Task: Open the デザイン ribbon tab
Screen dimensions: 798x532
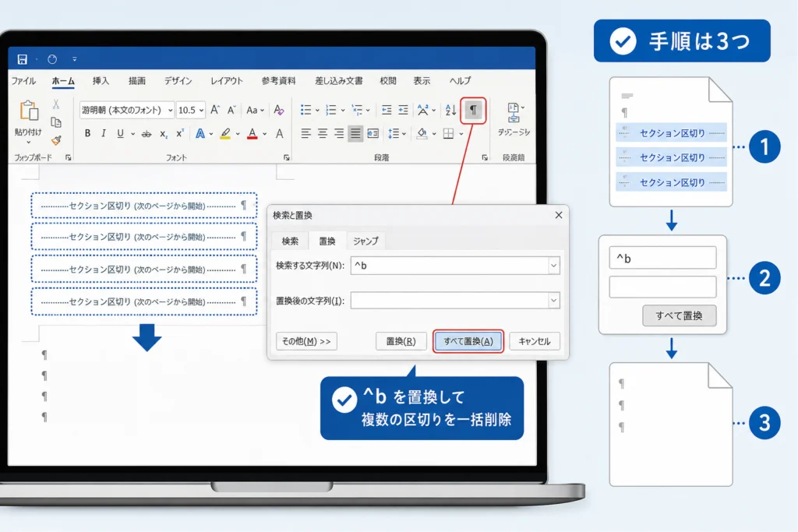Action: (x=178, y=81)
